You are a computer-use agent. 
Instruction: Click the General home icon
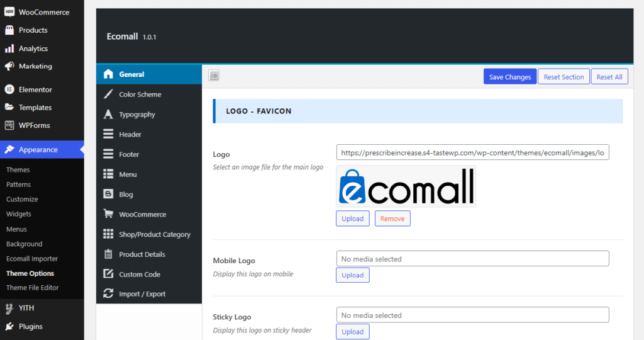click(x=108, y=74)
